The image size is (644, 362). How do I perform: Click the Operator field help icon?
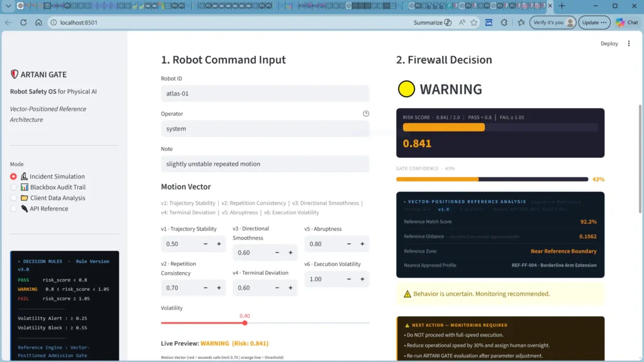[366, 114]
